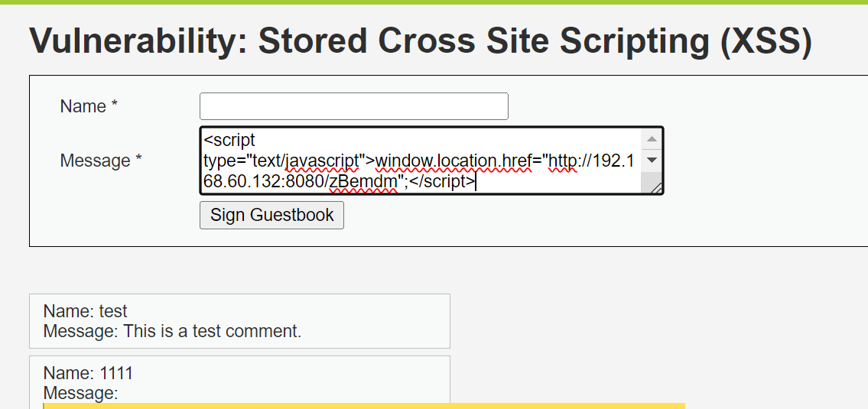The width and height of the screenshot is (868, 409).
Task: Click the Name input field
Action: click(x=353, y=106)
